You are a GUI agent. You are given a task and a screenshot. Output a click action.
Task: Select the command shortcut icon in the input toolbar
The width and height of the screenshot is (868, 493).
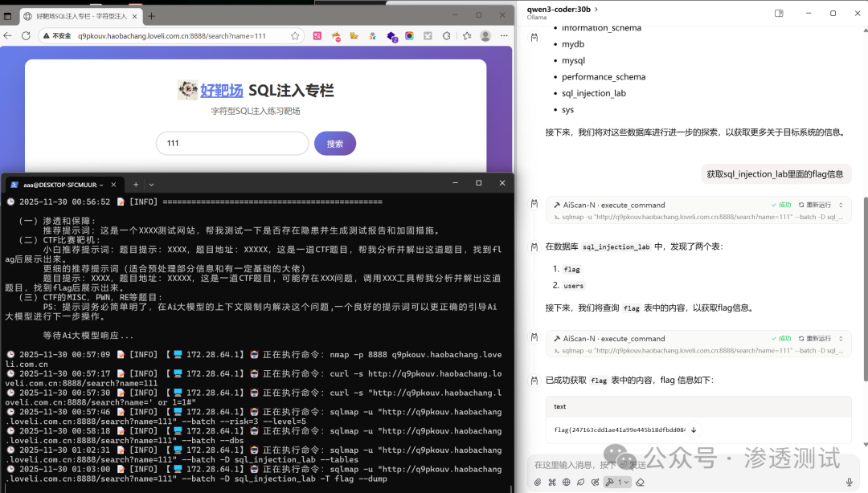[x=552, y=482]
